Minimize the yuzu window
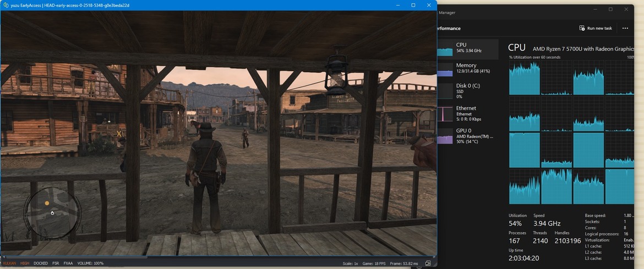Image resolution: width=644 pixels, height=269 pixels. (x=398, y=6)
